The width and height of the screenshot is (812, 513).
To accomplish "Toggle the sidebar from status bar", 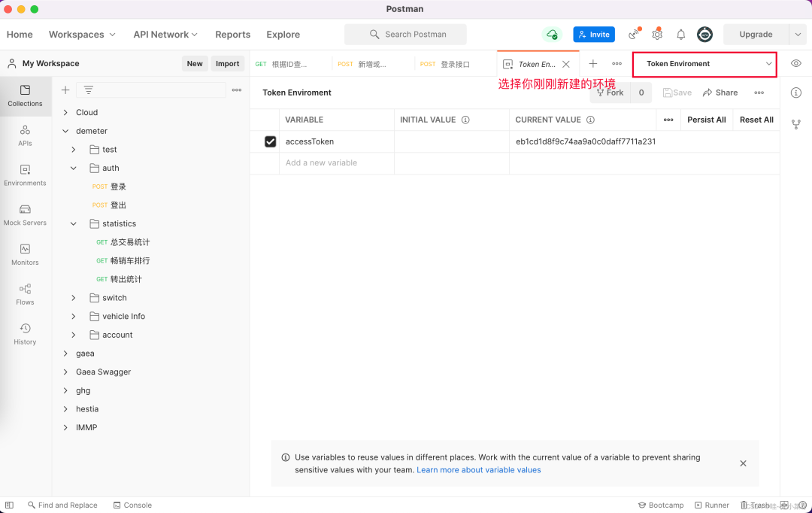I will (9, 505).
